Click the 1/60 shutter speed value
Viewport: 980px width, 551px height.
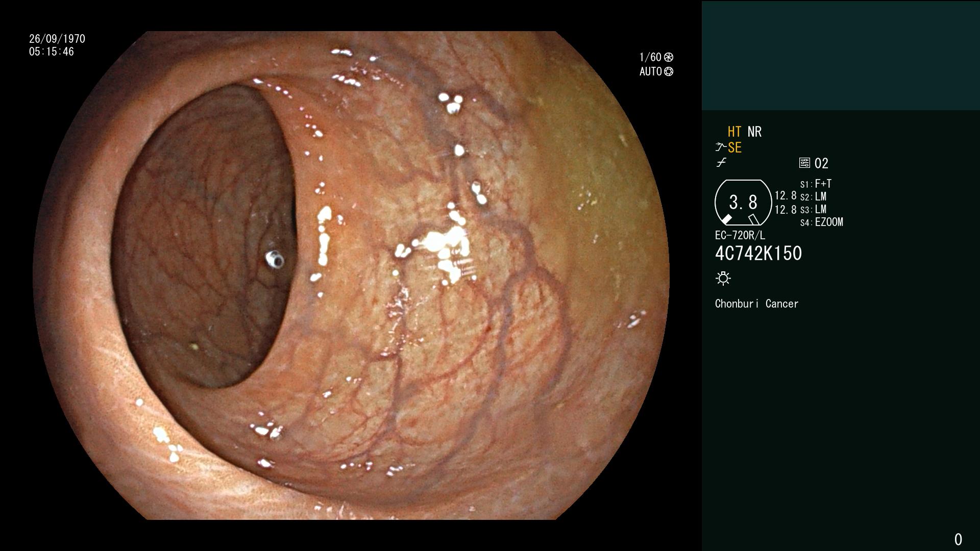[x=650, y=57]
